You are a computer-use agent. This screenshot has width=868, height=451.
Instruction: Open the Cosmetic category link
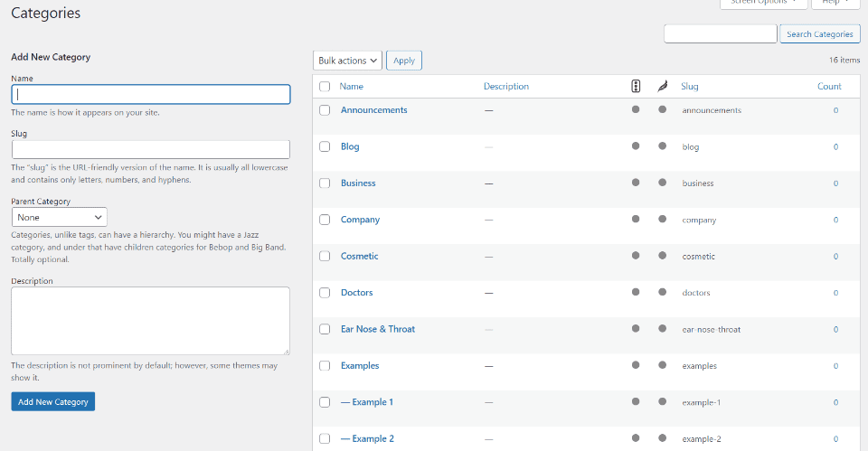pyautogui.click(x=359, y=256)
